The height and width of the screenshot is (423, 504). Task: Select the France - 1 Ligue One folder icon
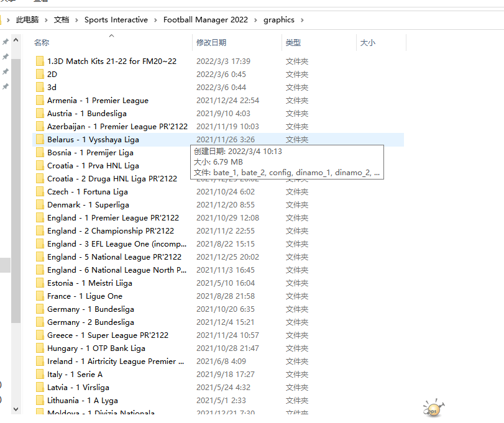pos(40,296)
